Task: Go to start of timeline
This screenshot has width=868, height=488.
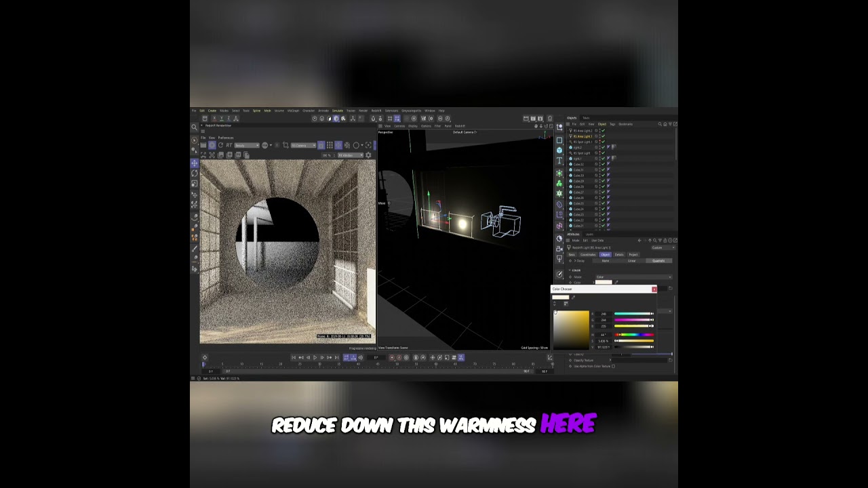Action: coord(294,357)
